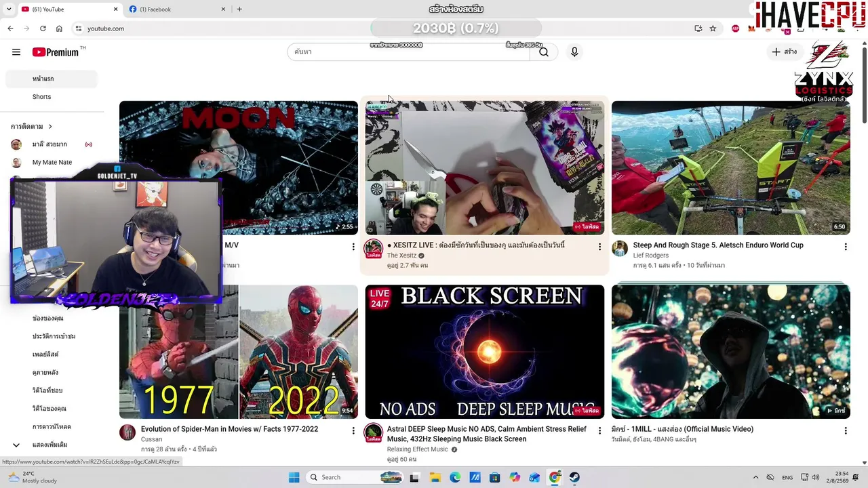Expand การติดตาม subscriptions section
868x488 pixels.
(x=32, y=126)
